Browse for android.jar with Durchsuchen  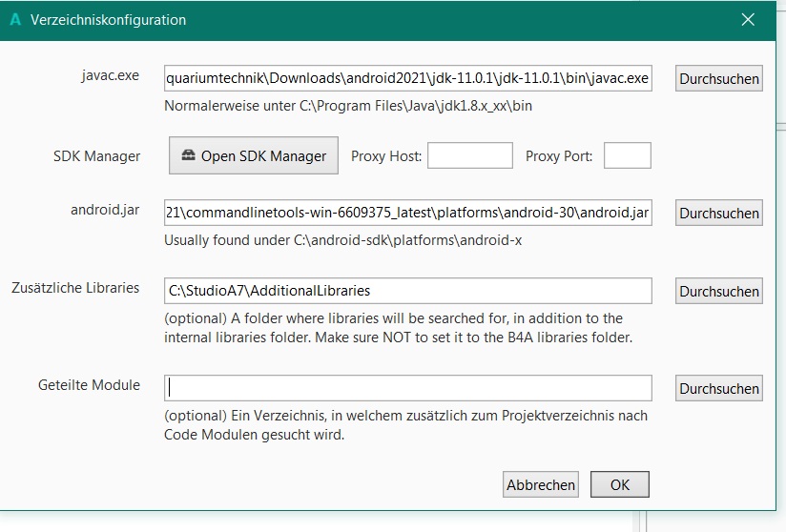point(719,213)
